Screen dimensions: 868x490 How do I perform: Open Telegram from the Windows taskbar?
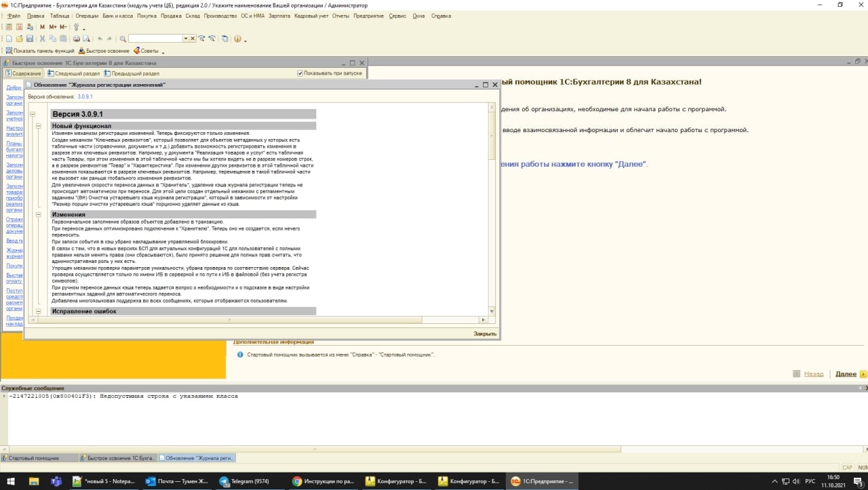coord(252,481)
